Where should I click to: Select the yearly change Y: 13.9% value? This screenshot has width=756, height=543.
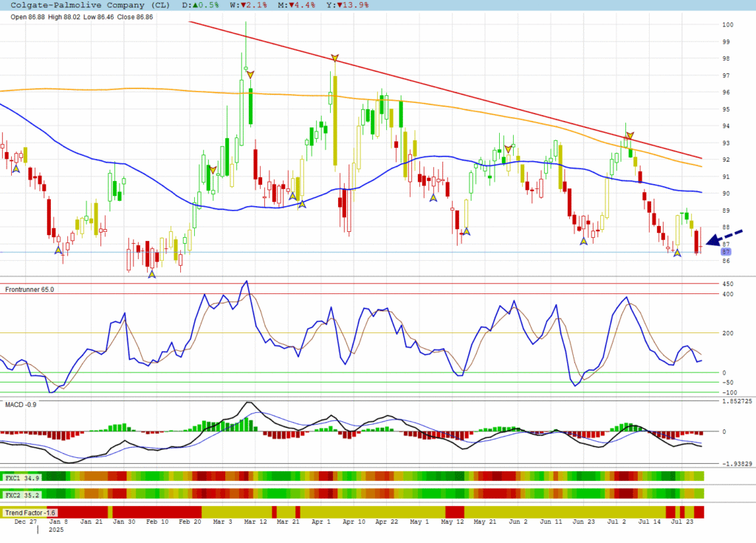(347, 5)
